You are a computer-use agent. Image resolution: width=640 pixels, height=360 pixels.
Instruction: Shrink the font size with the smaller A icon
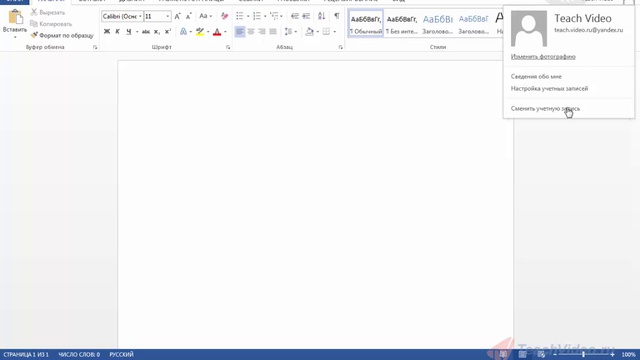pos(189,16)
